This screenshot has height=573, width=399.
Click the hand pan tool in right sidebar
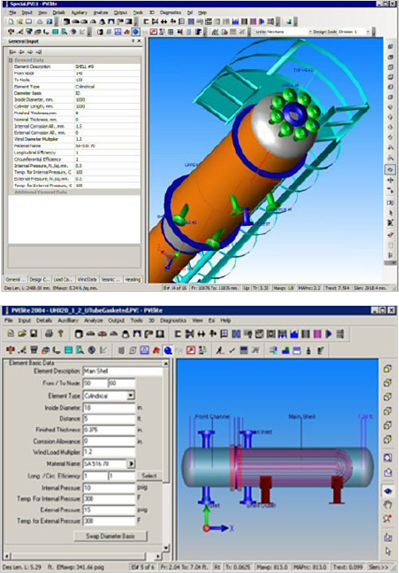[388, 505]
